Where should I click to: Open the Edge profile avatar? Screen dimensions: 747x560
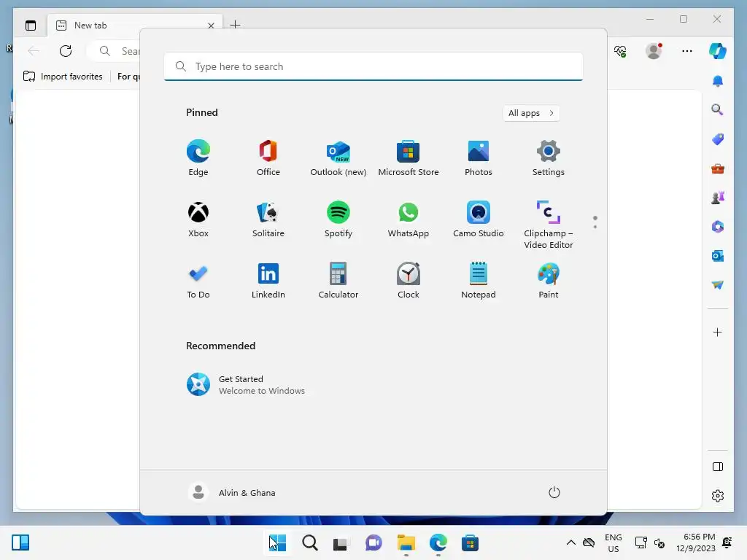(x=654, y=51)
